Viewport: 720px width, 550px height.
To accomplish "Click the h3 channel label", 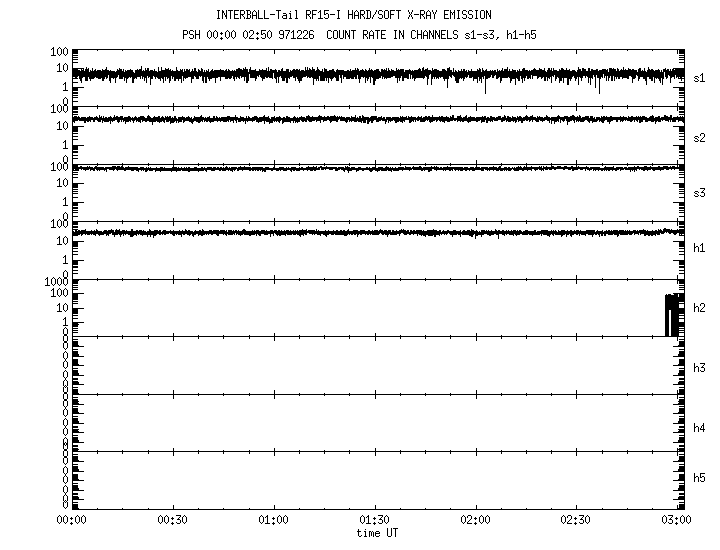I will coord(700,368).
